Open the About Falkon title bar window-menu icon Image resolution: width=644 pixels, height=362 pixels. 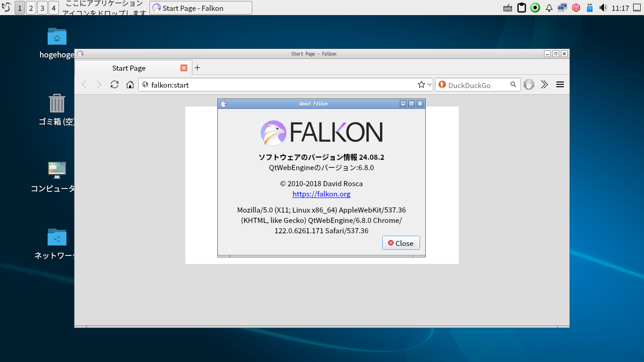click(x=223, y=104)
